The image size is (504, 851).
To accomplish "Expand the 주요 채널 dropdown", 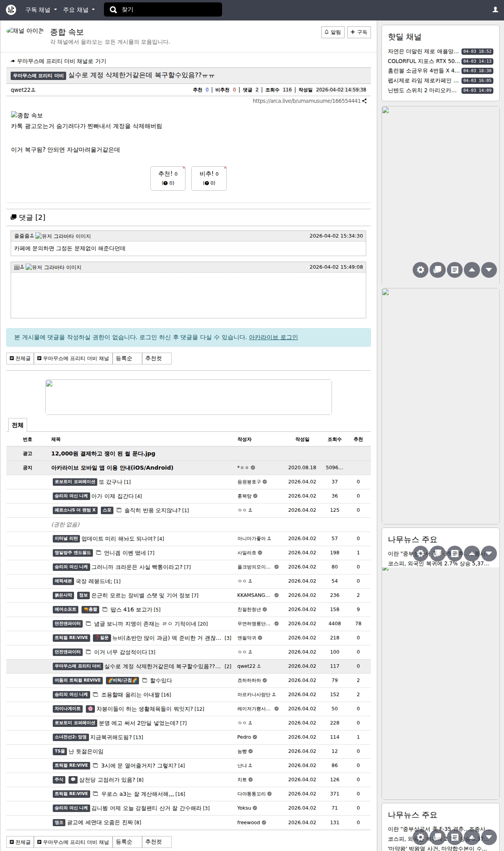I will pyautogui.click(x=79, y=10).
